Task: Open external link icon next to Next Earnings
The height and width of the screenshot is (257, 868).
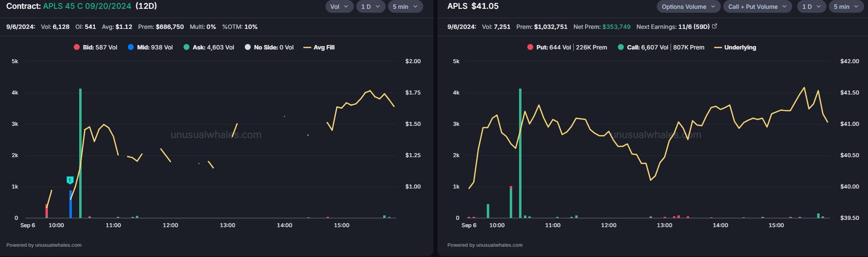Action: [x=715, y=26]
